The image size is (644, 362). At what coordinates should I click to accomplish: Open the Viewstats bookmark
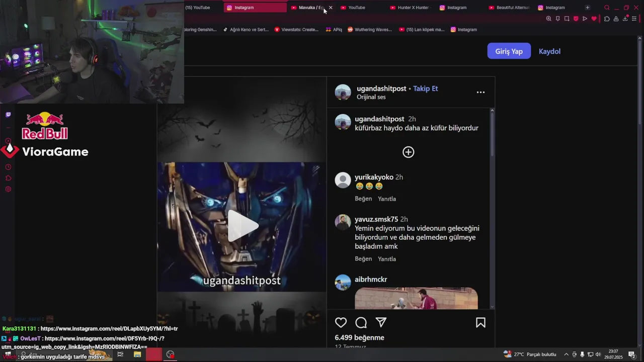296,30
